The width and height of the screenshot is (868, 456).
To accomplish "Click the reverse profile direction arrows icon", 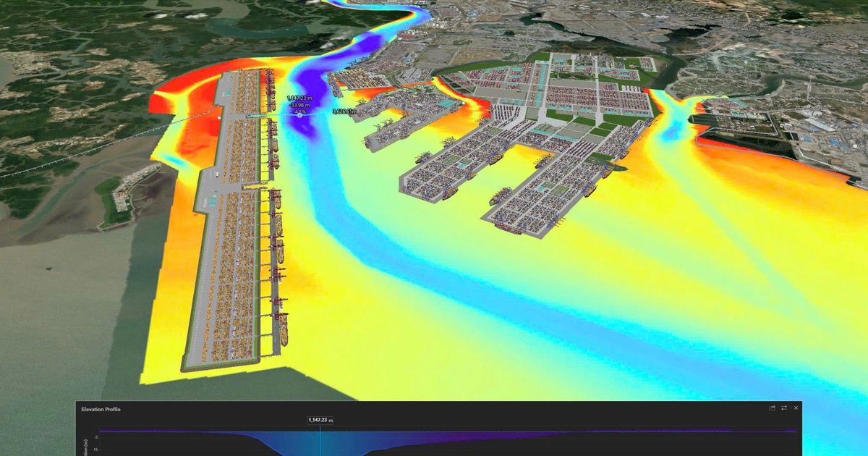I will [x=784, y=408].
